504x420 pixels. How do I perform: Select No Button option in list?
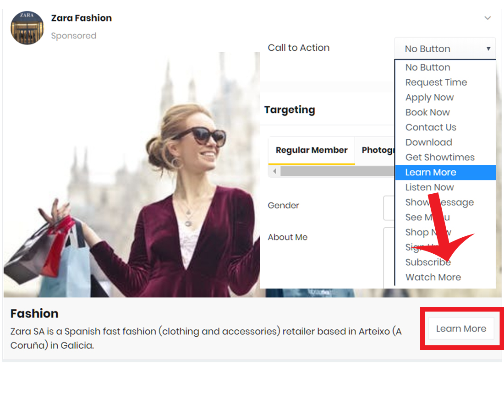click(x=427, y=67)
